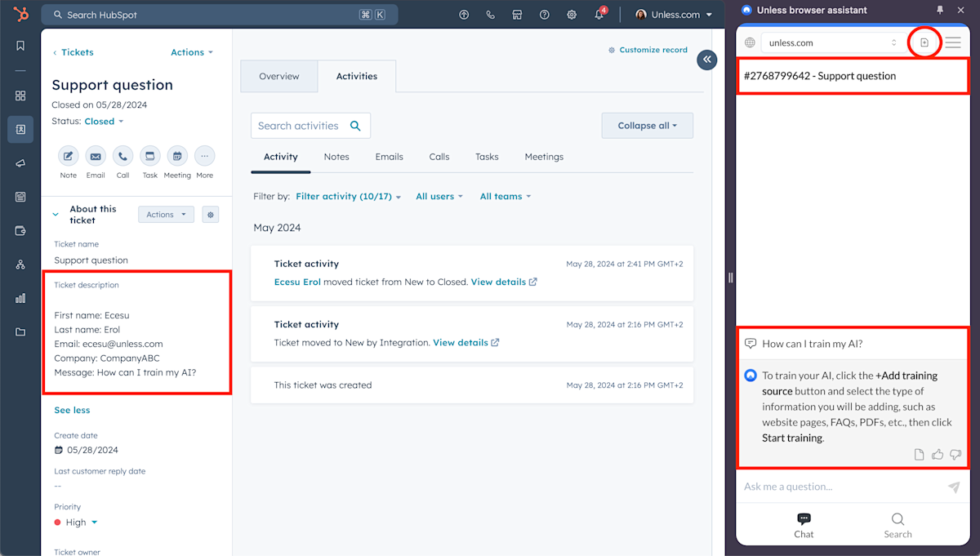Click the See less link in ticket details
980x556 pixels.
72,409
